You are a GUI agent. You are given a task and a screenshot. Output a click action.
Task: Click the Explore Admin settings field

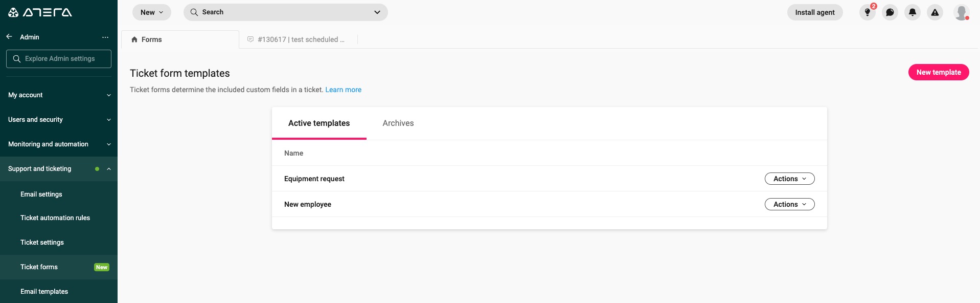click(59, 59)
